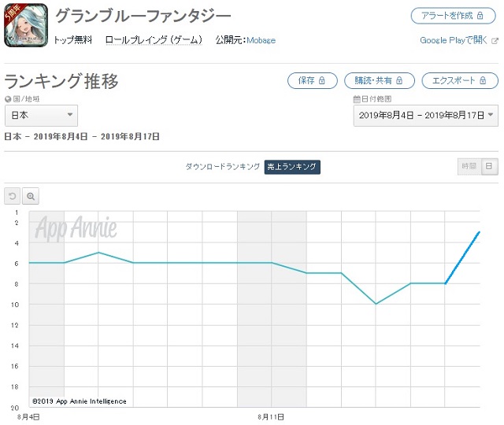Click the lock icon on エクスポート button
The height and width of the screenshot is (425, 504).
[483, 80]
